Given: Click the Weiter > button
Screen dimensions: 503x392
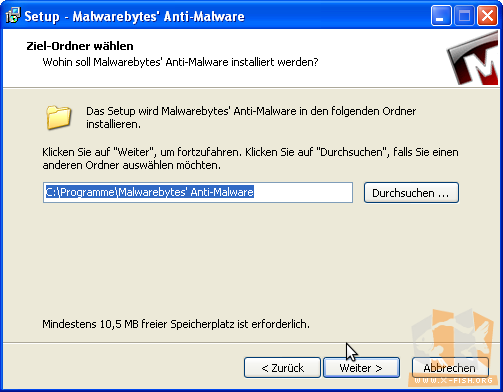Looking at the screenshot, I should [361, 368].
